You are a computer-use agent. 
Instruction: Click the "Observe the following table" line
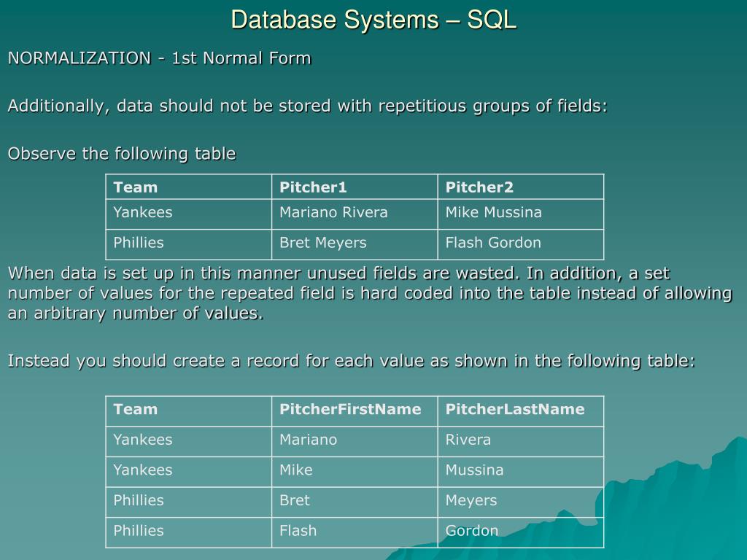[122, 154]
